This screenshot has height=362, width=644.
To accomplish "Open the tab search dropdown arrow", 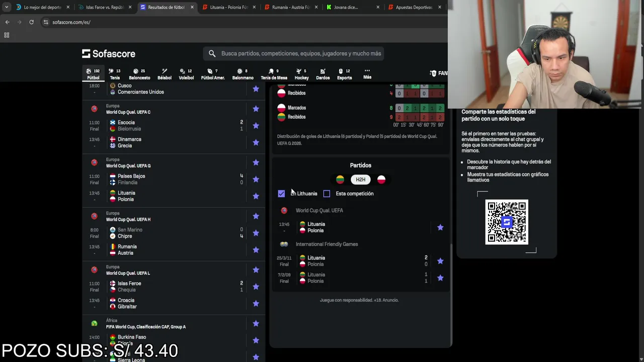I will (6, 8).
